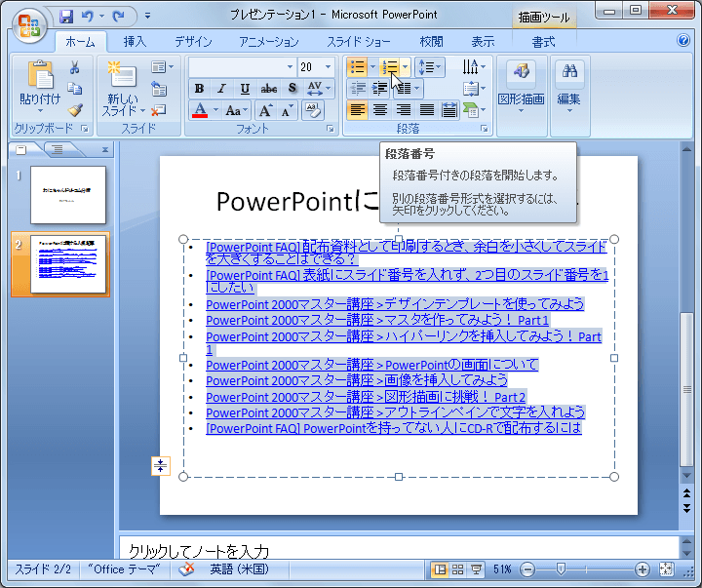This screenshot has width=702, height=588.
Task: Activate the Format Painter brush
Action: tap(74, 110)
